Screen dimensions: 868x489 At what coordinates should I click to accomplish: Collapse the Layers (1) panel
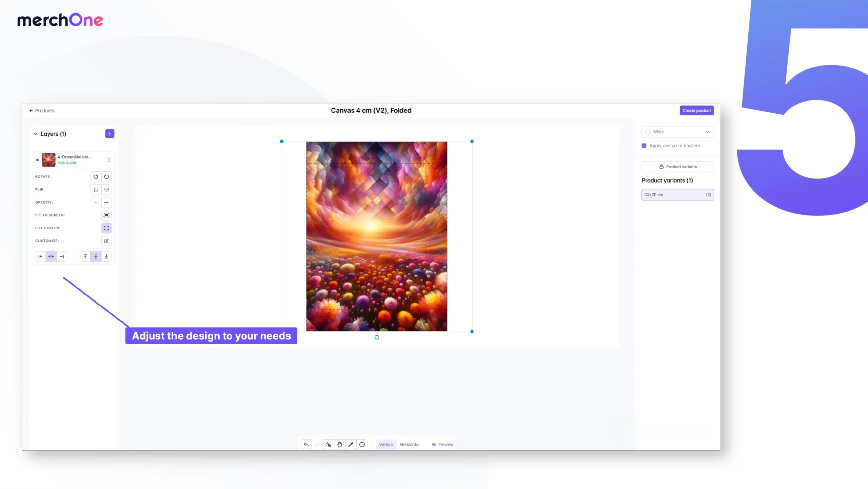(36, 134)
